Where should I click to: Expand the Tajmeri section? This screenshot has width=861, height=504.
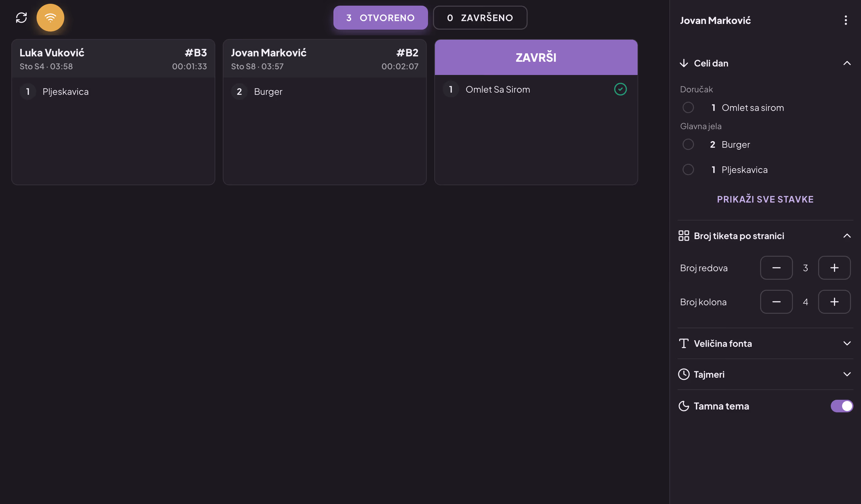click(x=847, y=374)
